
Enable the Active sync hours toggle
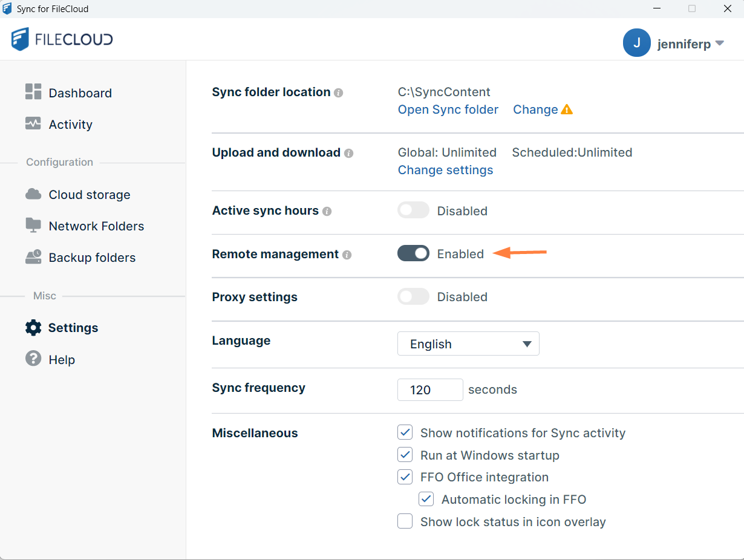tap(413, 210)
